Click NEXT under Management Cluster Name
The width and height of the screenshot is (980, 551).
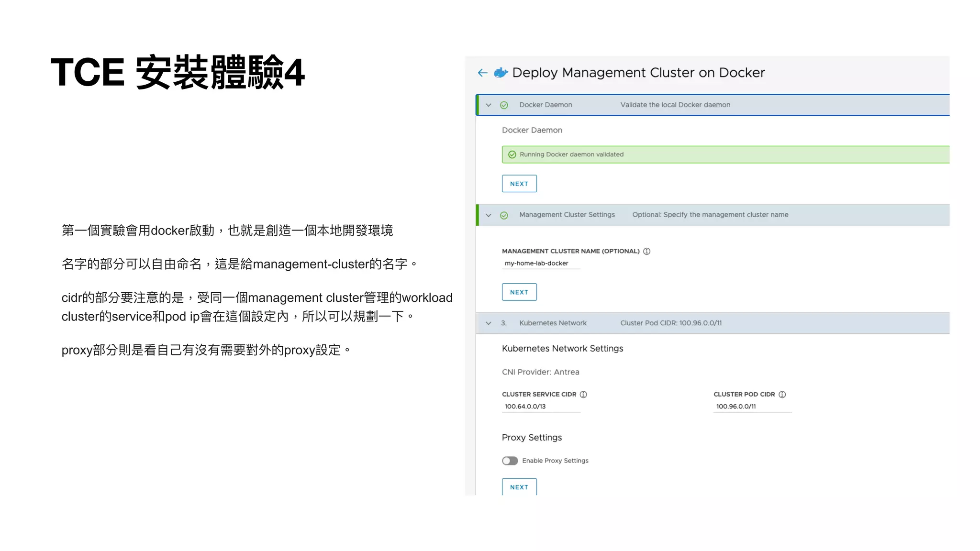coord(519,292)
